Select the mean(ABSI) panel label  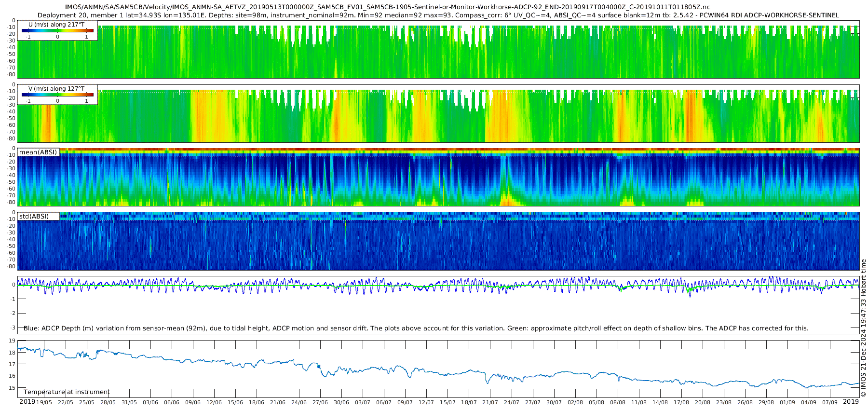(x=38, y=152)
